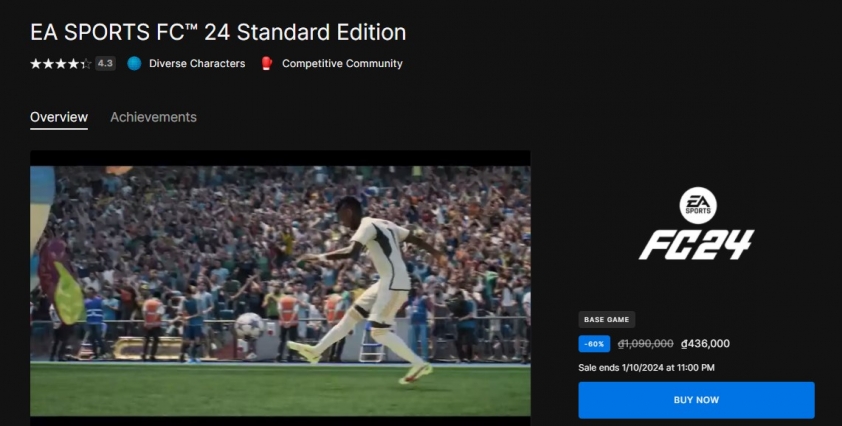Click the BUY NOW button
This screenshot has width=842, height=426.
click(x=696, y=400)
